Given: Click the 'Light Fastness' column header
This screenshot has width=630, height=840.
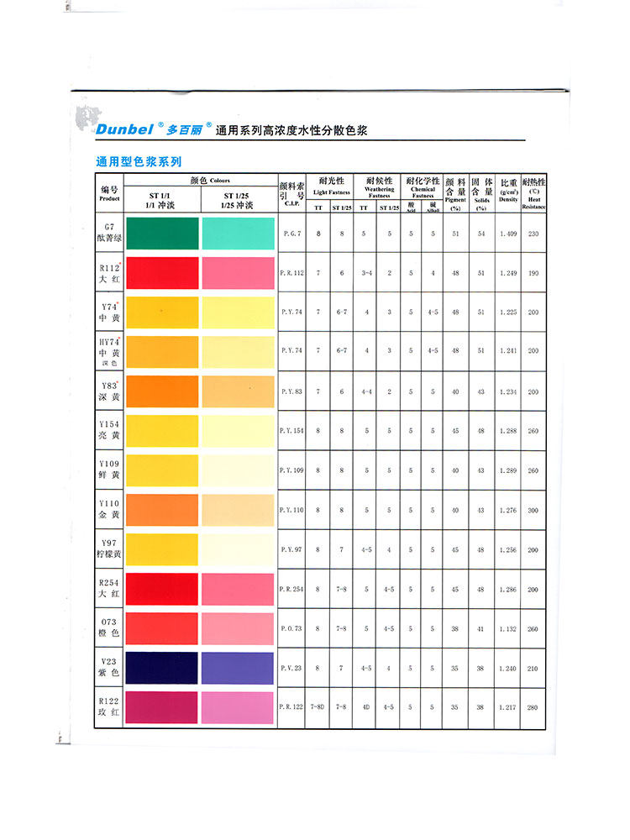Looking at the screenshot, I should coord(332,186).
